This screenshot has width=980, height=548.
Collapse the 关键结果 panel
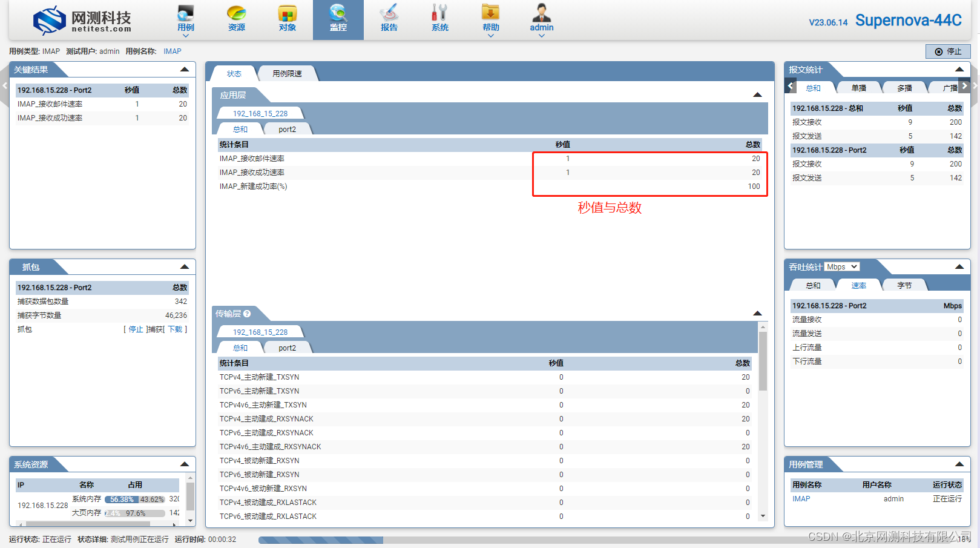[x=185, y=69]
